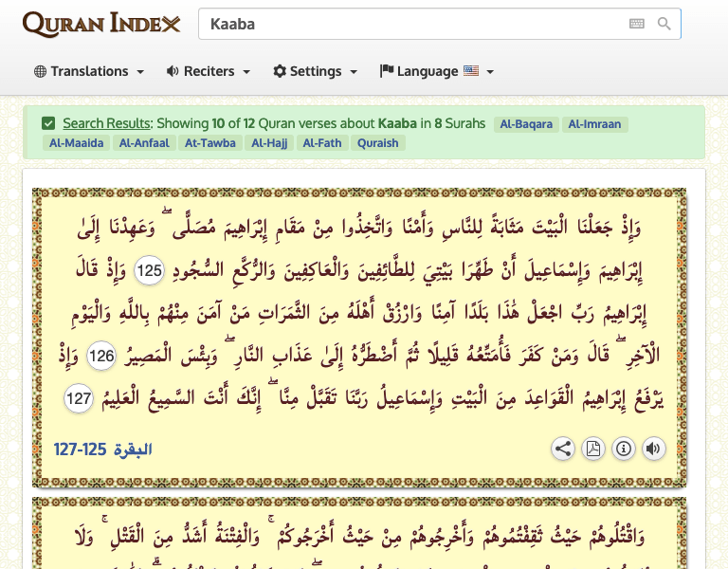Viewport: 728px width, 569px height.
Task: Jump to Al-Baqara surah tag
Action: [x=526, y=124]
